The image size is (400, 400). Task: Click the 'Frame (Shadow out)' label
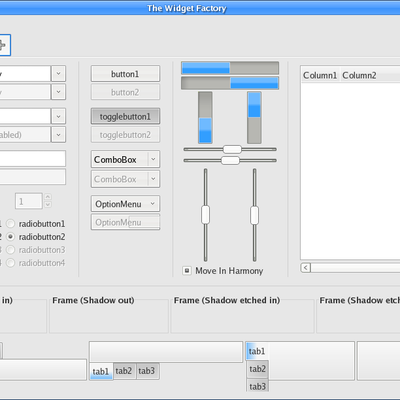pos(93,300)
